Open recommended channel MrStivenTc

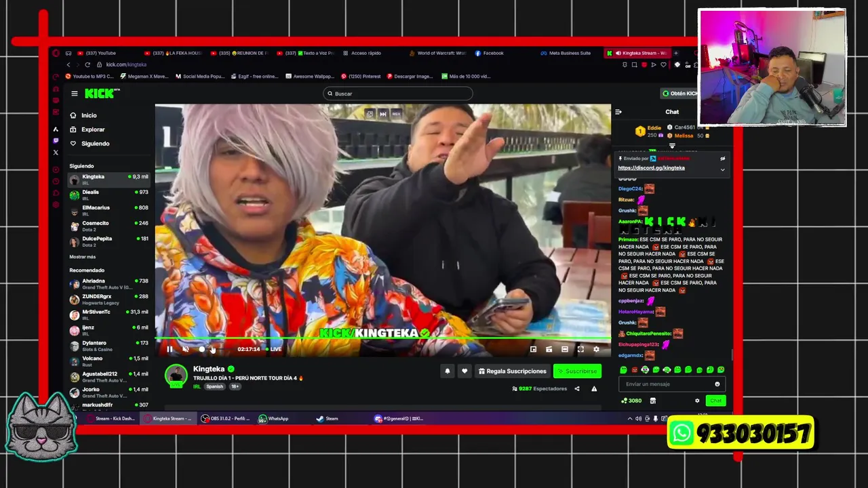(108, 314)
